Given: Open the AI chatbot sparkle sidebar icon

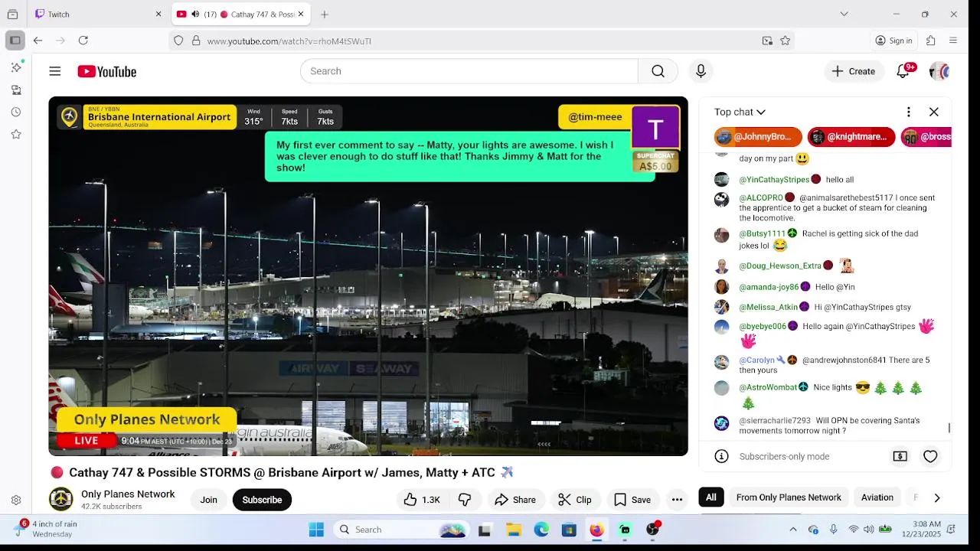Looking at the screenshot, I should pos(16,67).
